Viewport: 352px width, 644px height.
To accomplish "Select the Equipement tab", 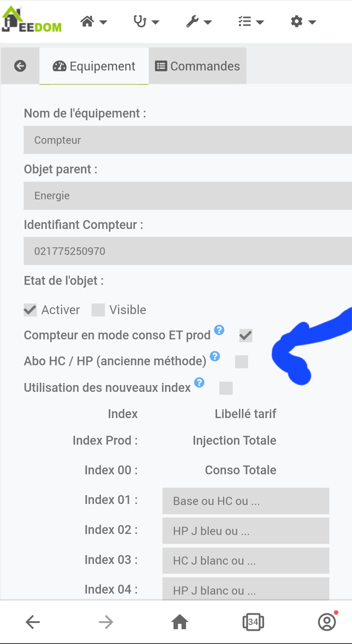I will pyautogui.click(x=94, y=66).
